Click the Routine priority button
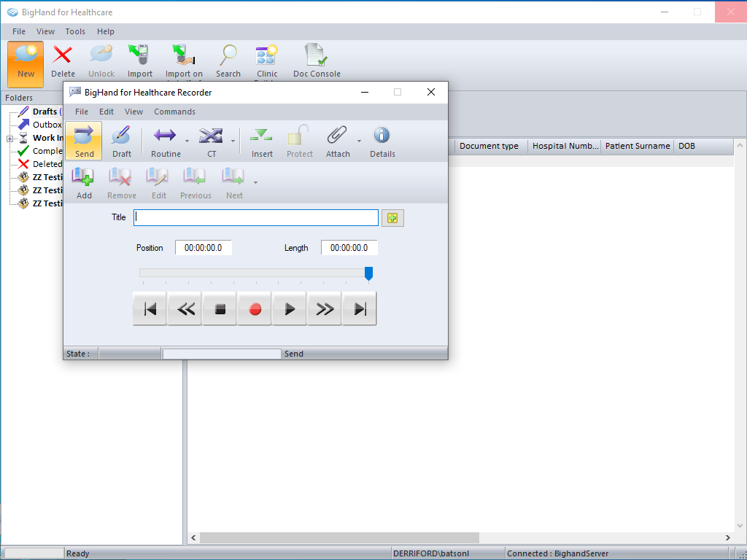Screen dimensions: 747x560 pyautogui.click(x=166, y=141)
